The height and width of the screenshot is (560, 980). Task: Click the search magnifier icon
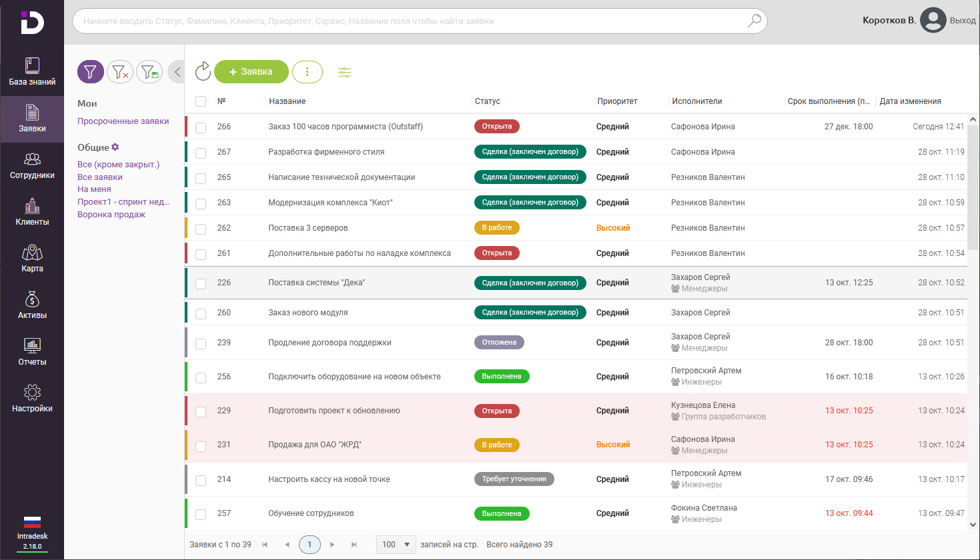click(754, 21)
